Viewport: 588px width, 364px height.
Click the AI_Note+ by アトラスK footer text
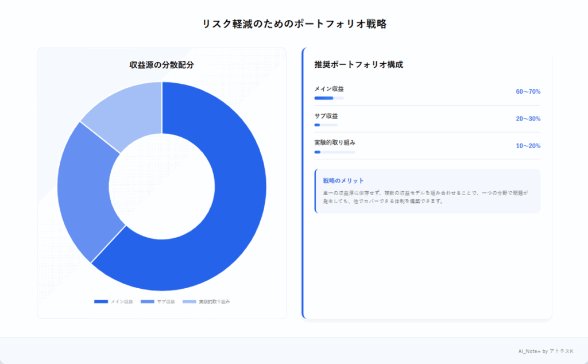point(546,351)
